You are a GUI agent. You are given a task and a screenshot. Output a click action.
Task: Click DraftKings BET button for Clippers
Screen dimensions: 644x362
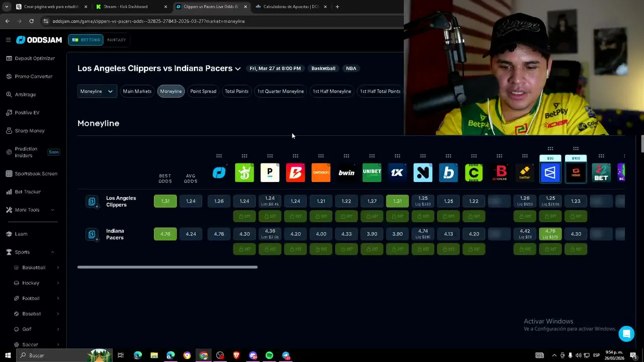245,216
